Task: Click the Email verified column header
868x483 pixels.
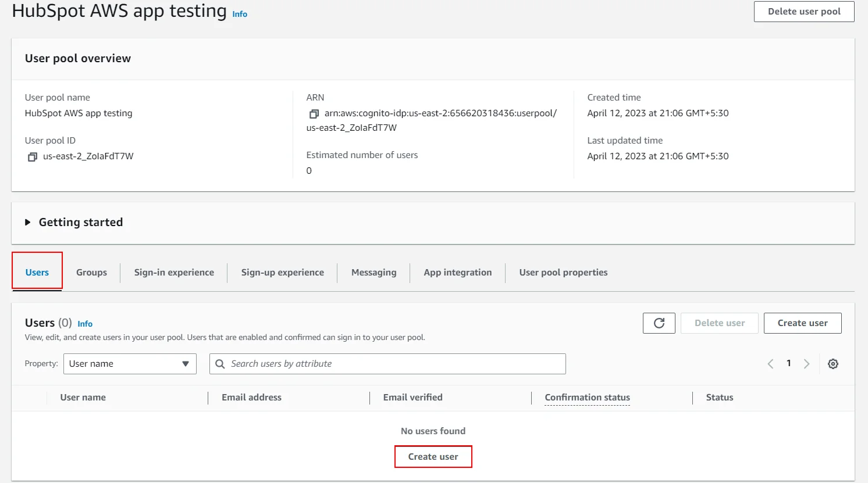Action: tap(413, 398)
